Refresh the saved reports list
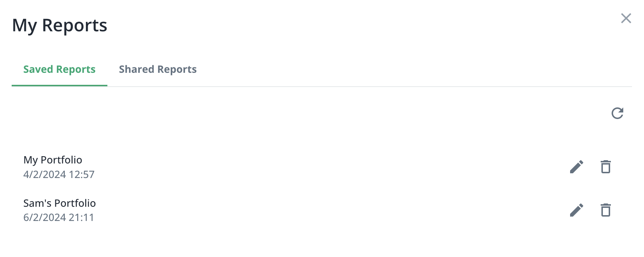The height and width of the screenshot is (257, 644). coord(617,113)
